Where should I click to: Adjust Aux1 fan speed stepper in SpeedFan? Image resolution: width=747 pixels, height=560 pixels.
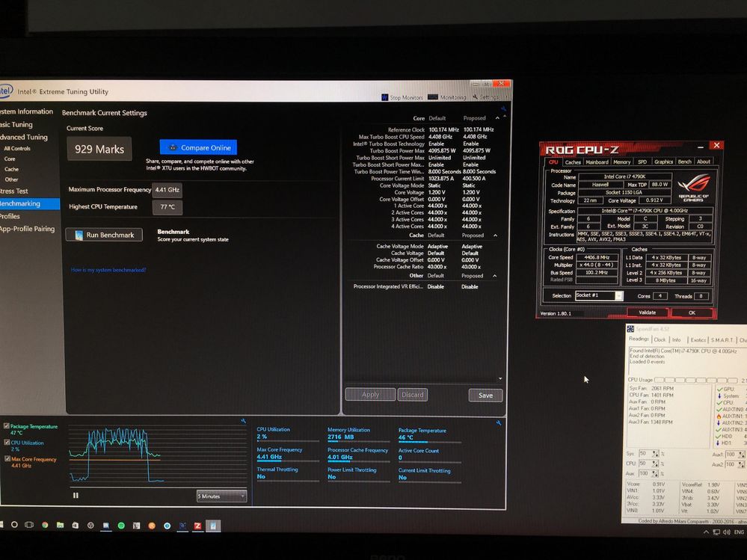click(x=741, y=455)
